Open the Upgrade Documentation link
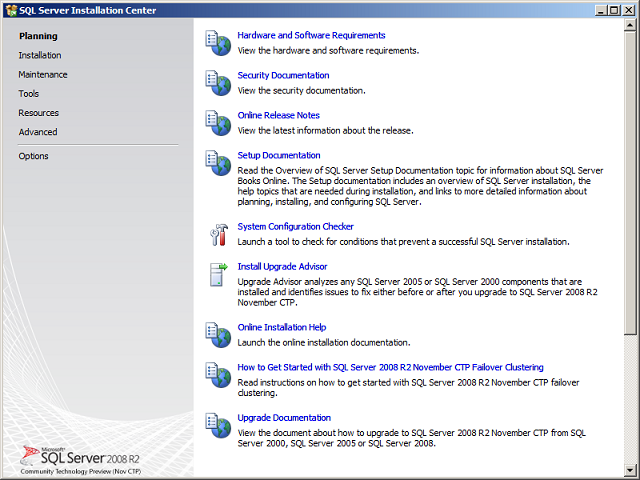Screen dimensions: 640x480 click(x=284, y=418)
